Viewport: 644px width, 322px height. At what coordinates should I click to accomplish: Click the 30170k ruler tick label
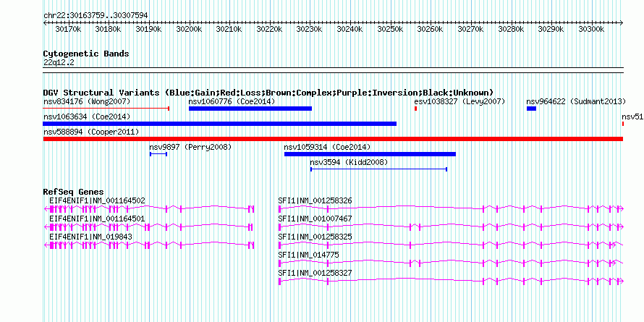coord(69,29)
